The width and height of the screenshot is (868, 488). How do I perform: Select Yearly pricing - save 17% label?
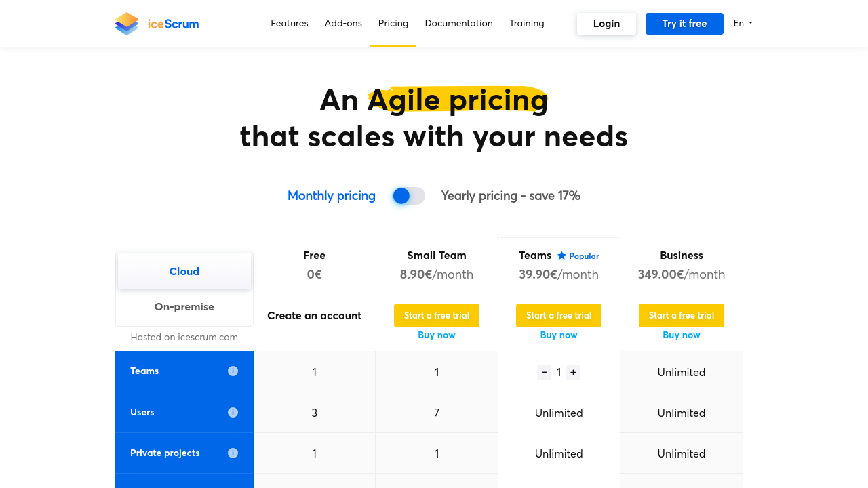click(x=511, y=196)
